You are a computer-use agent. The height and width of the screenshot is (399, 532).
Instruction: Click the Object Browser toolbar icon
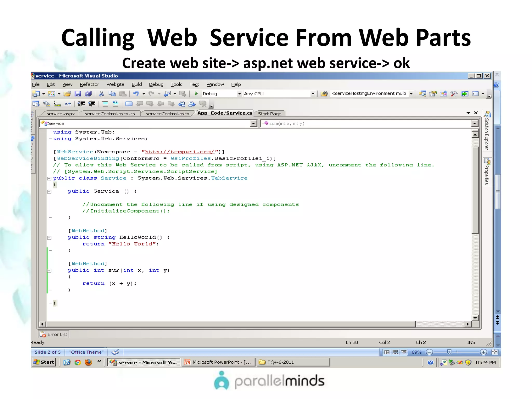point(443,94)
